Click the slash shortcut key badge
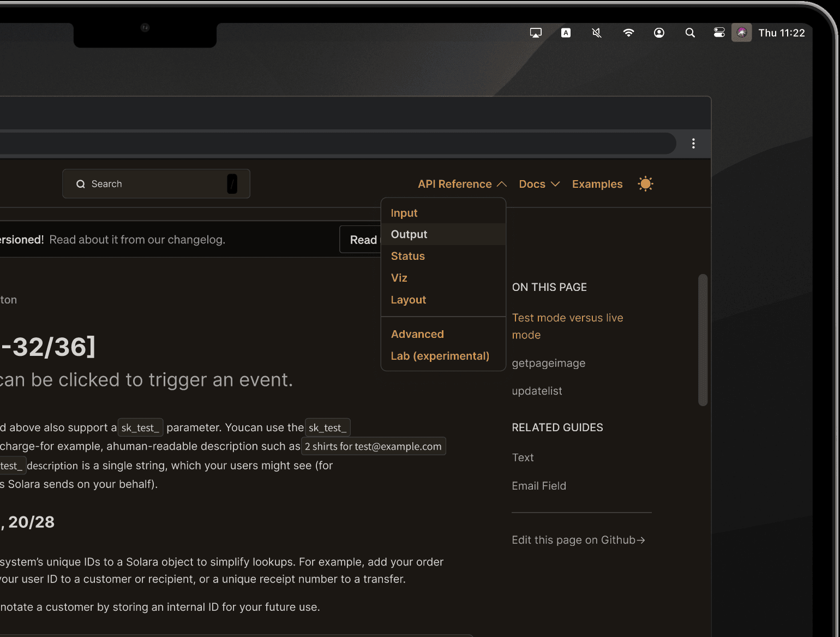This screenshot has width=840, height=637. (x=232, y=184)
